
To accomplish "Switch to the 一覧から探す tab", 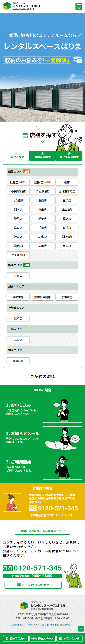I will pos(16,155).
